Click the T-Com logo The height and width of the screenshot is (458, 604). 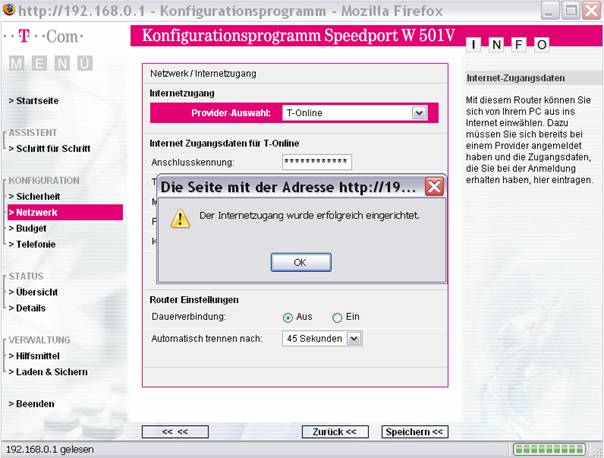[x=44, y=37]
